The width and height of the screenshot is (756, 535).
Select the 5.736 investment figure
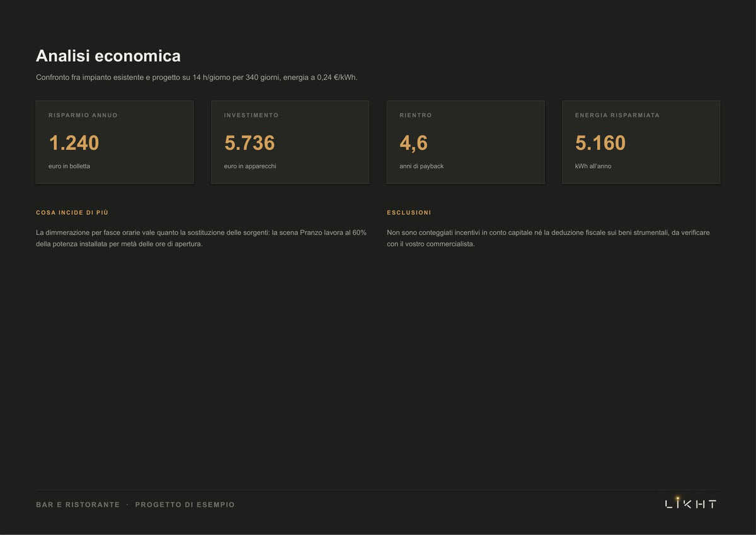(x=249, y=143)
